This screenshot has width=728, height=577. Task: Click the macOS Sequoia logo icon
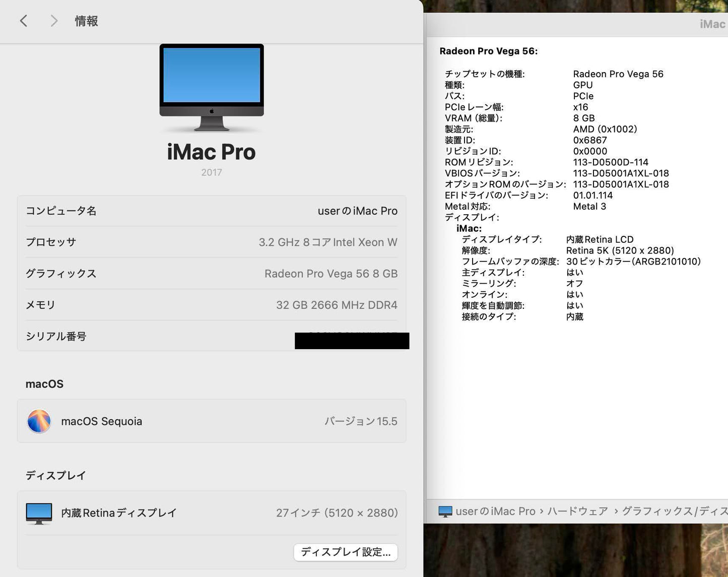39,421
